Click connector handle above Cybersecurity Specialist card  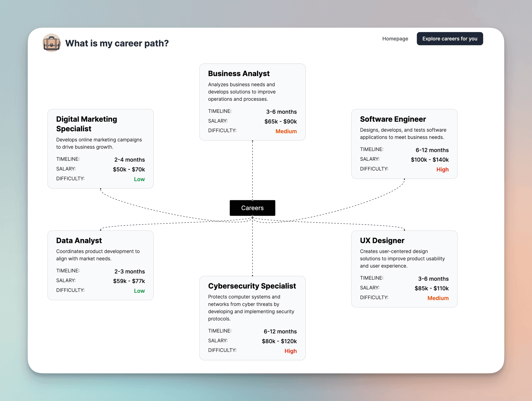pyautogui.click(x=252, y=276)
